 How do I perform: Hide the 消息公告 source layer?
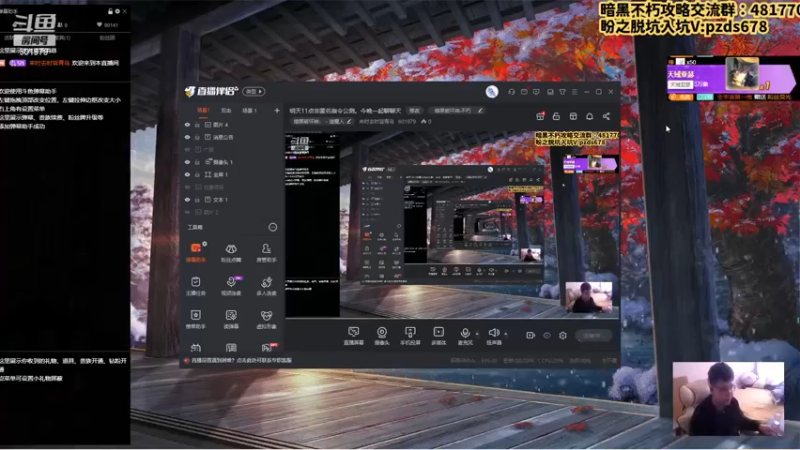click(187, 137)
